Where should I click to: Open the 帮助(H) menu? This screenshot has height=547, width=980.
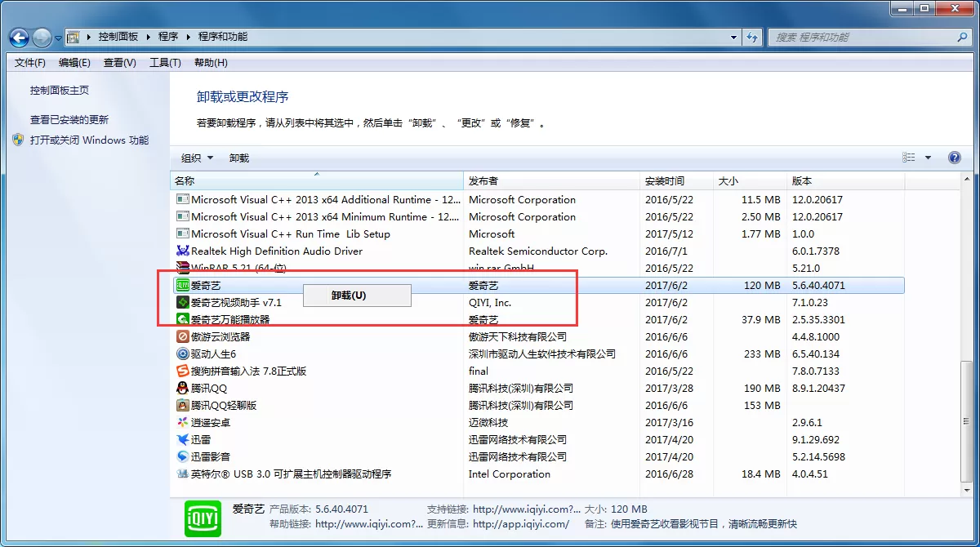[x=211, y=63]
